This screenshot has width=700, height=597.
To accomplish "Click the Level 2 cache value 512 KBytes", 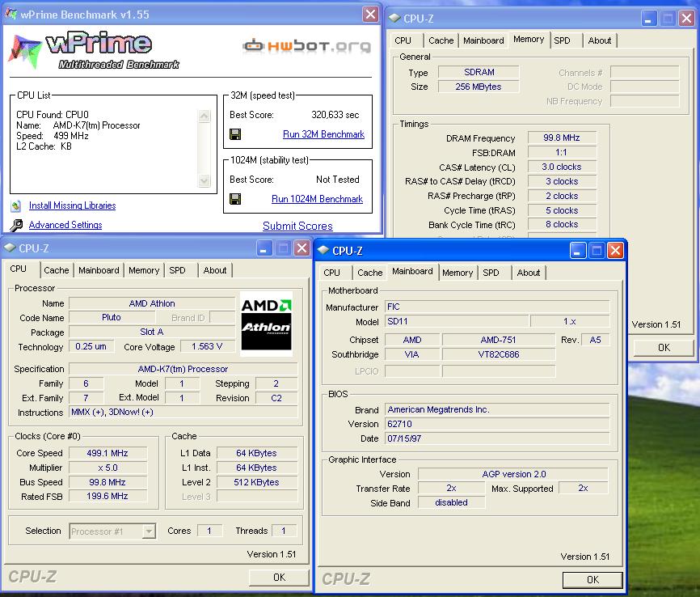I will coord(257,482).
